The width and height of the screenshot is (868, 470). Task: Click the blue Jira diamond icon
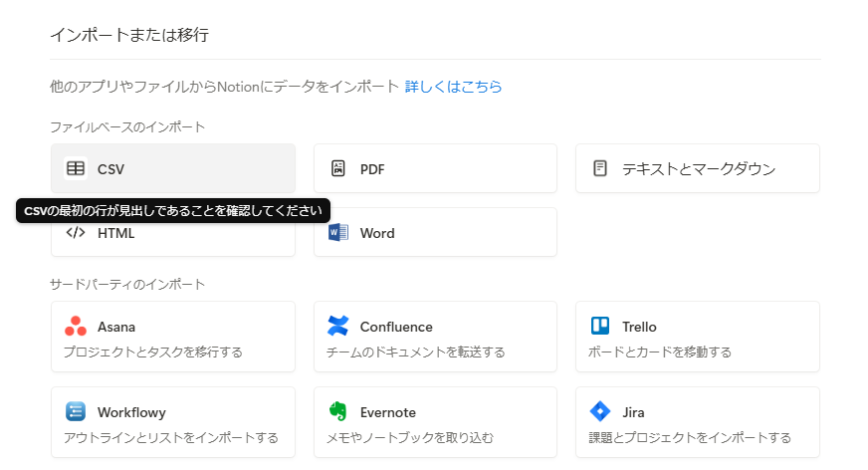[600, 411]
